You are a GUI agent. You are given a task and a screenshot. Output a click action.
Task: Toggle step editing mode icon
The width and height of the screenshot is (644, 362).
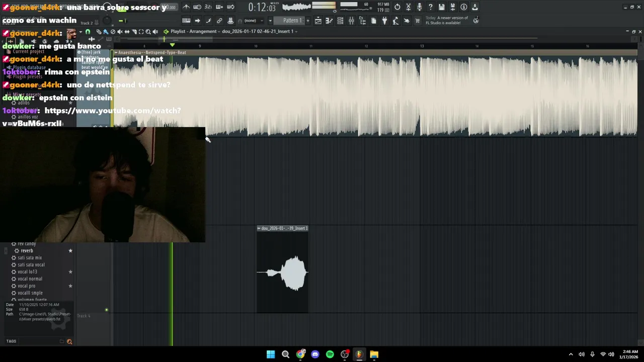(x=208, y=21)
